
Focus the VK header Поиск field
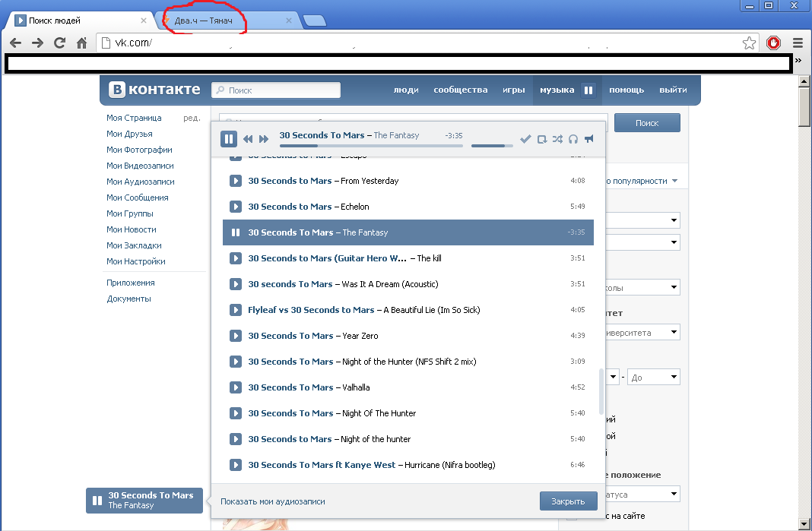(x=276, y=90)
